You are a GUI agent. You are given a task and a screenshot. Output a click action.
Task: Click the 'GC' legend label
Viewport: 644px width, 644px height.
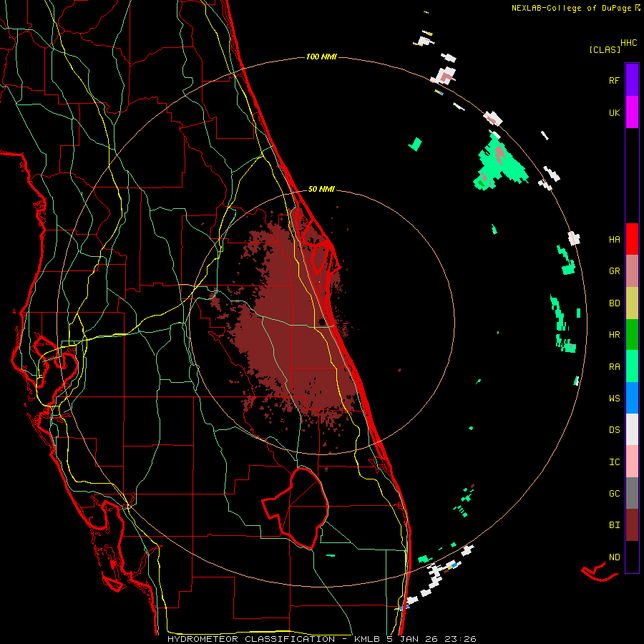tap(614, 494)
